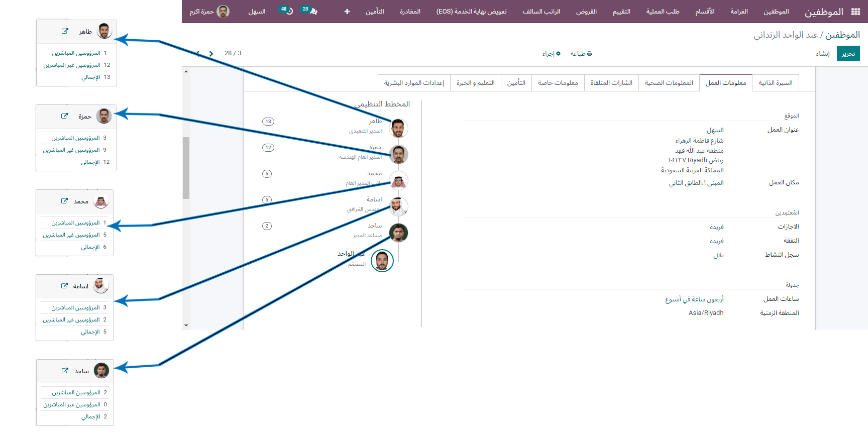Open the التعليم و الخبرة tab
868x434 pixels.
click(x=476, y=83)
